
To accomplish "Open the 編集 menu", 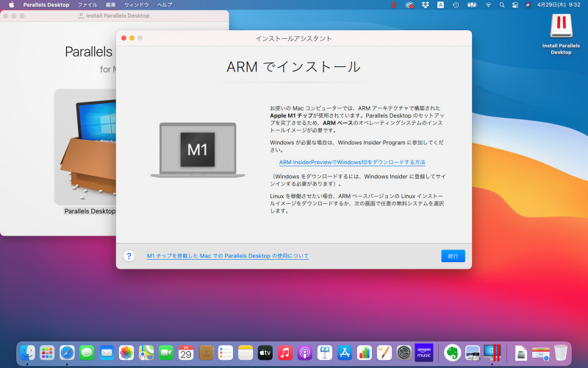I will [x=111, y=5].
